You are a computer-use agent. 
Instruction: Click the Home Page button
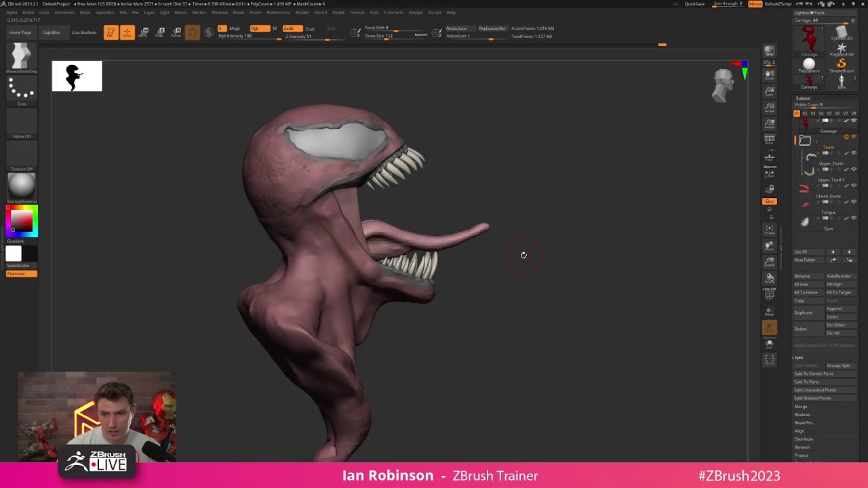pyautogui.click(x=20, y=33)
